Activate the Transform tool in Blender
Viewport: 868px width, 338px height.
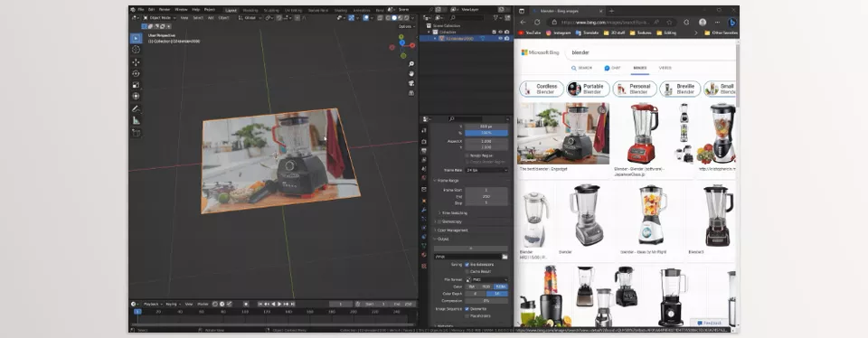coord(136,97)
